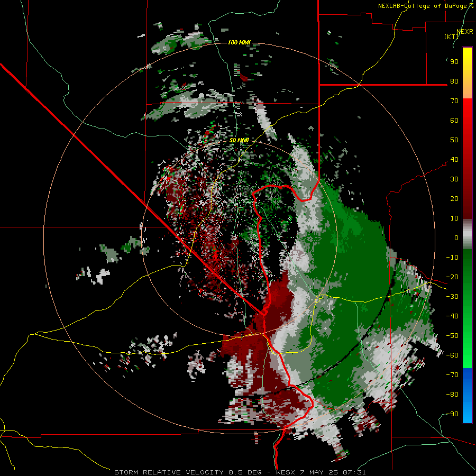Pick the gray zero-velocity segment of color bar
Image resolution: width=476 pixels, height=476 pixels.
(467, 234)
